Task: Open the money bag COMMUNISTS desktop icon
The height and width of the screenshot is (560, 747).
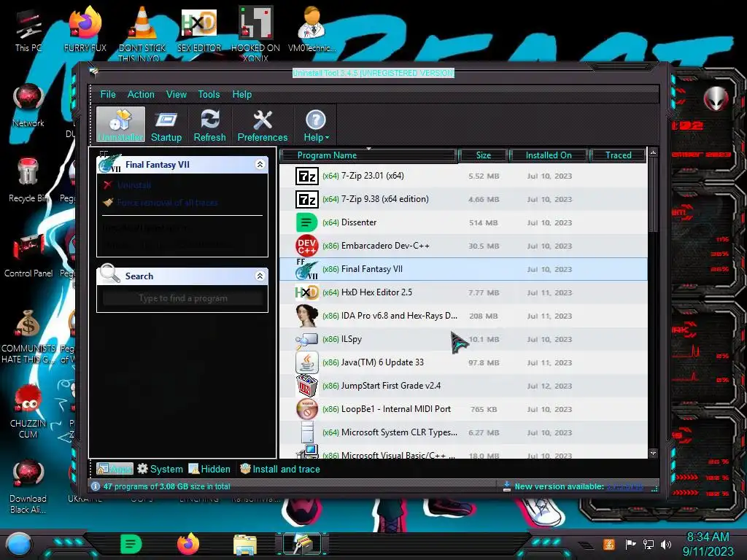Action: coord(28,336)
